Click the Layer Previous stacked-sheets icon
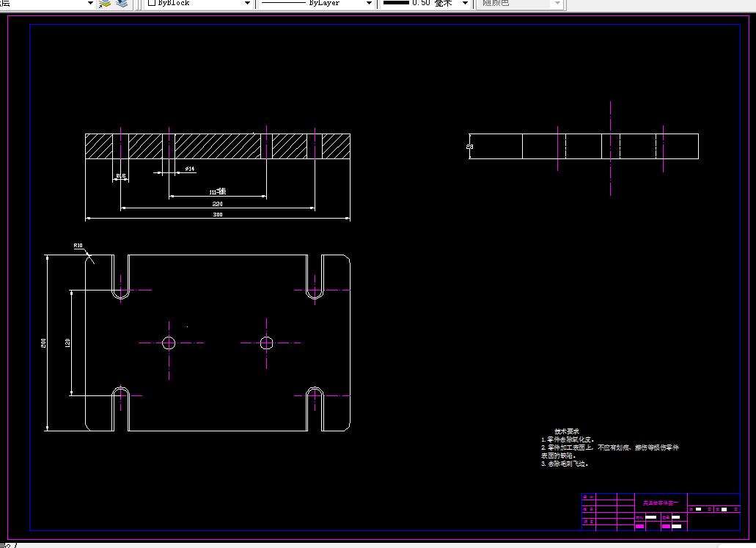Viewport: 756px width, 548px height. pyautogui.click(x=122, y=4)
